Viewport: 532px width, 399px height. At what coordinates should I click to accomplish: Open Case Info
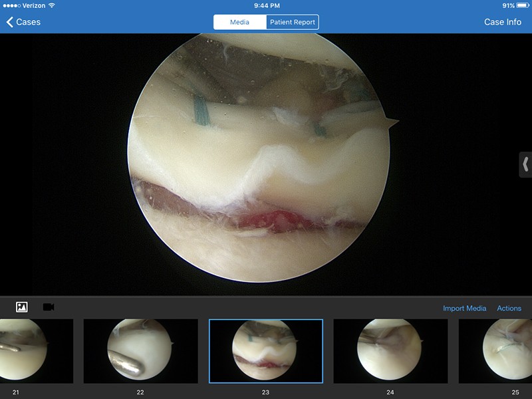pyautogui.click(x=503, y=22)
